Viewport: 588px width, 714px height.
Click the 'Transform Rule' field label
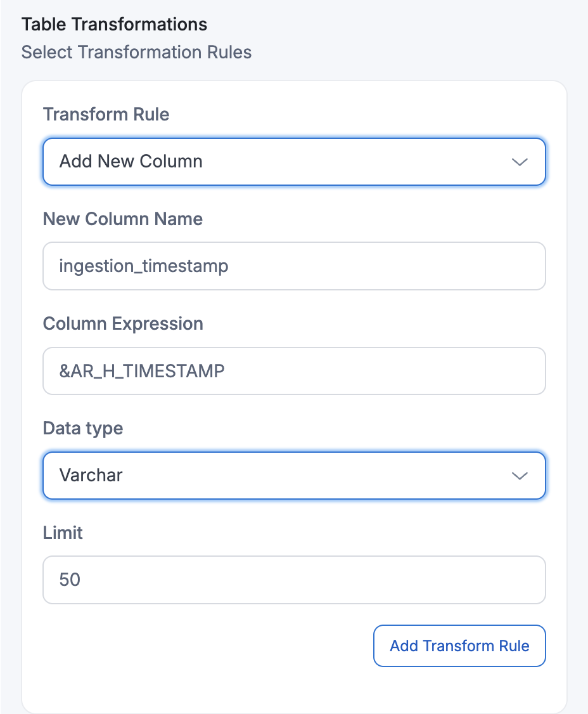click(x=106, y=115)
